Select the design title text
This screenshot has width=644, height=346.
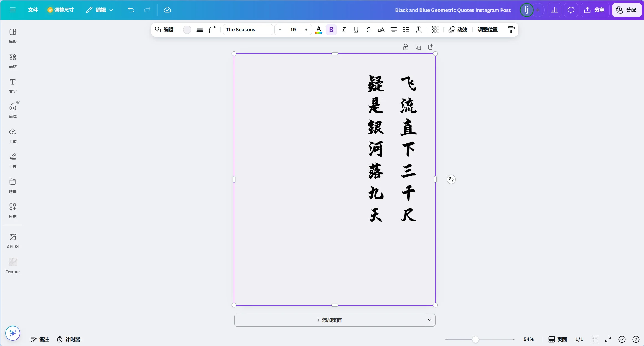tap(453, 10)
